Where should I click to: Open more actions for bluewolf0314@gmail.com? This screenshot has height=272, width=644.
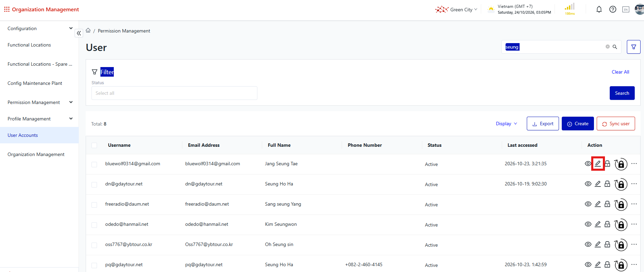[x=634, y=164]
